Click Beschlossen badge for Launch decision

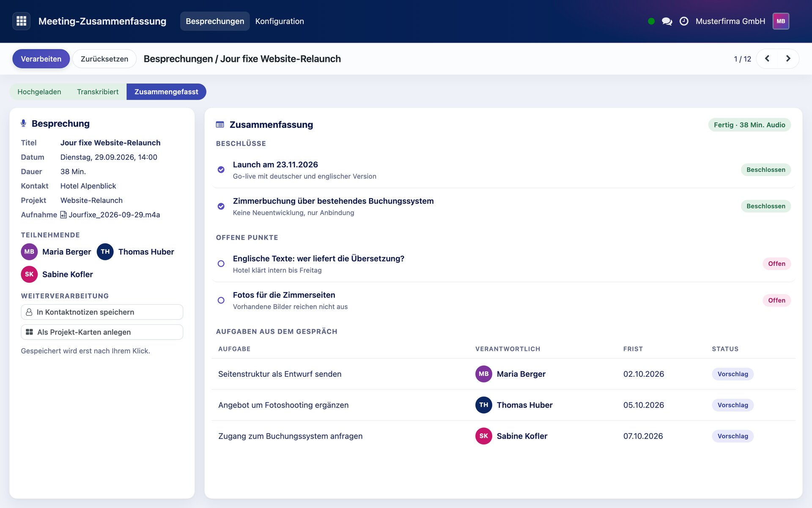point(765,170)
